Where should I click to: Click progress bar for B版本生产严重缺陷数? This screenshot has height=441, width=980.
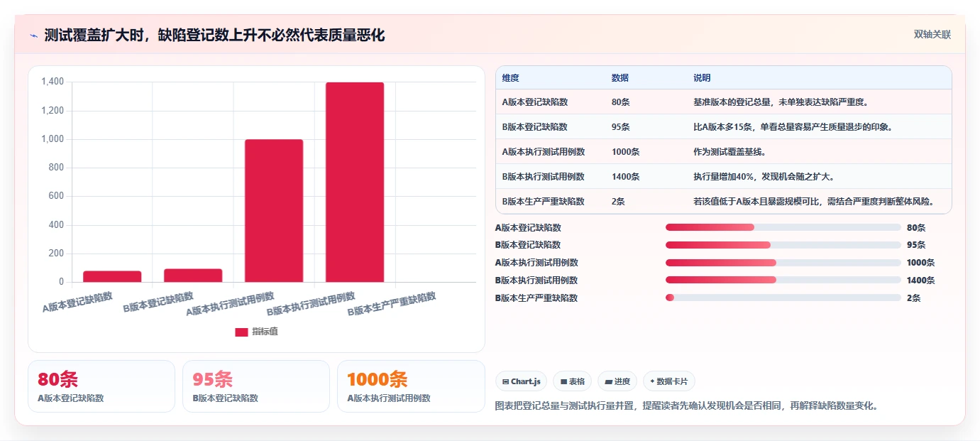tap(783, 298)
